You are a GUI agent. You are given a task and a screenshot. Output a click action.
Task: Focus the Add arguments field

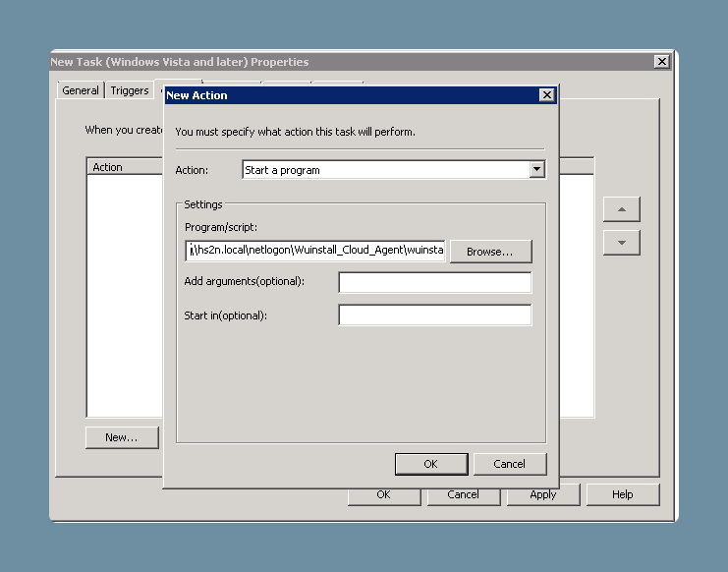coord(435,282)
